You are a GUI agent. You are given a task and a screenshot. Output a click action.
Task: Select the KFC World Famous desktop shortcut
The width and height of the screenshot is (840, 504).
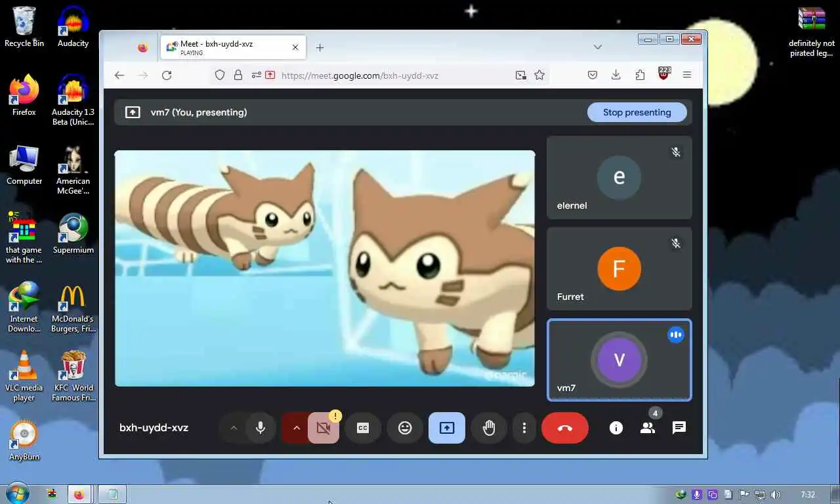[x=73, y=376]
